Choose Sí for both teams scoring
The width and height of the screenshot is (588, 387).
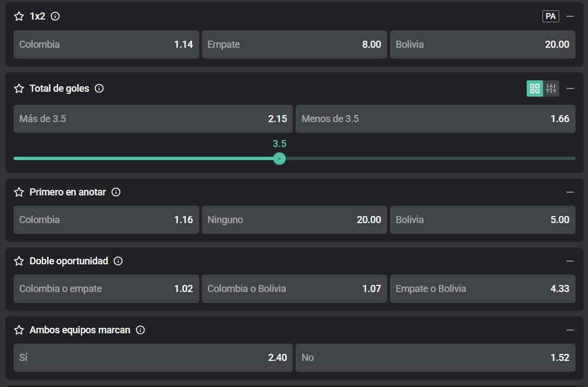point(153,358)
